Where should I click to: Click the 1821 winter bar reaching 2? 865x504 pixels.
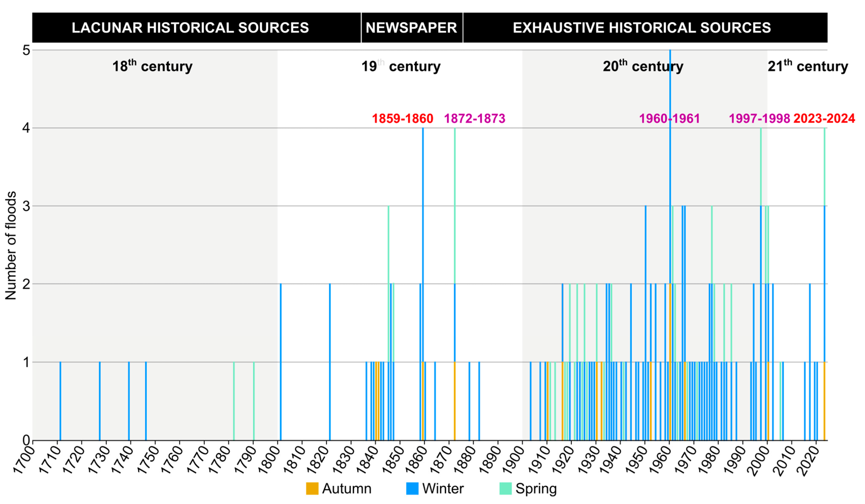click(x=330, y=362)
